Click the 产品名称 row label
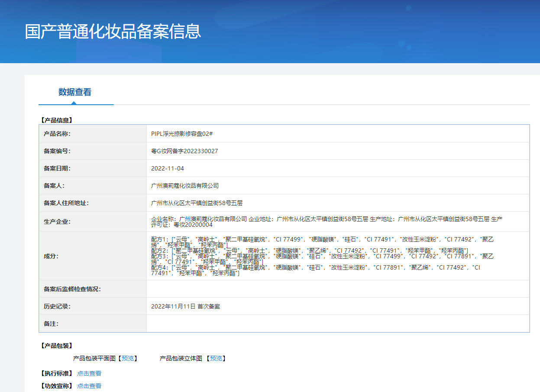The image size is (540, 392). (57, 134)
